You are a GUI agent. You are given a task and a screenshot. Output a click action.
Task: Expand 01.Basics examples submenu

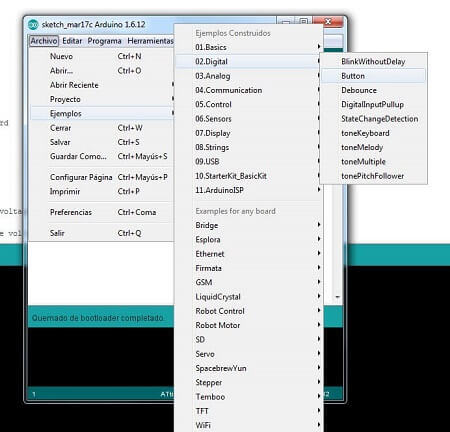pyautogui.click(x=249, y=47)
